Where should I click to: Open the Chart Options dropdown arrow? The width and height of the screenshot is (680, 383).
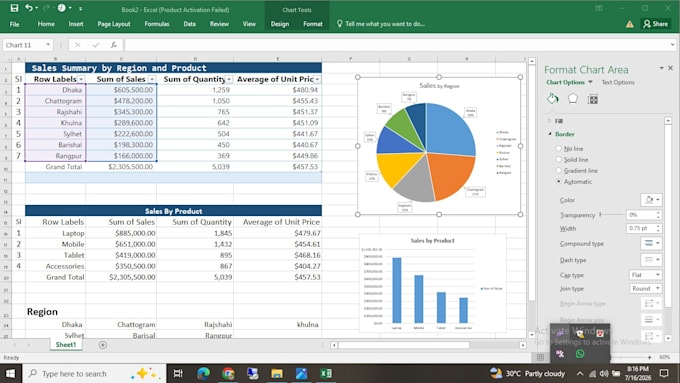point(590,82)
